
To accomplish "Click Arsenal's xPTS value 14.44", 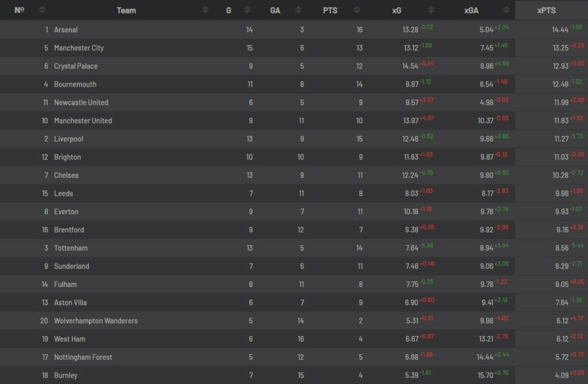I will pos(544,30).
